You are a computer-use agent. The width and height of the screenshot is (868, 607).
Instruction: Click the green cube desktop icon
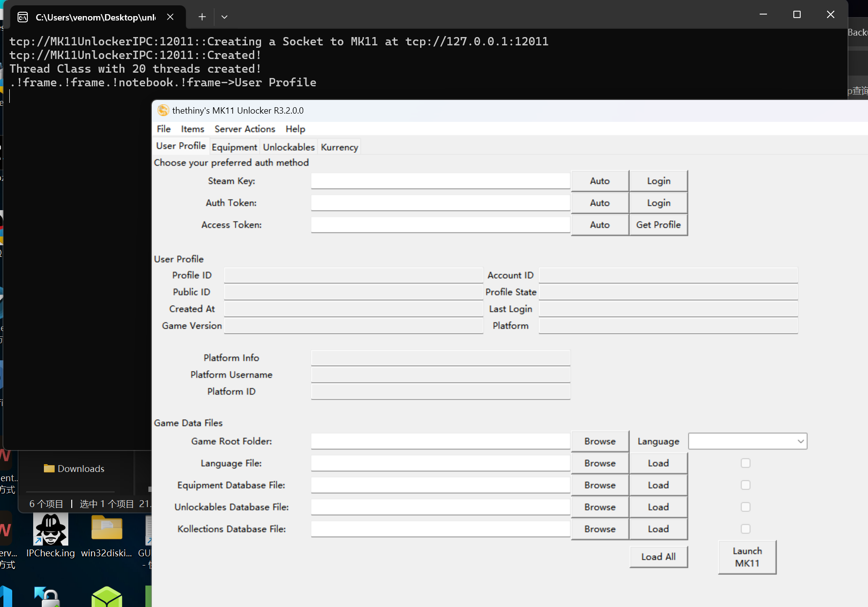pyautogui.click(x=106, y=597)
